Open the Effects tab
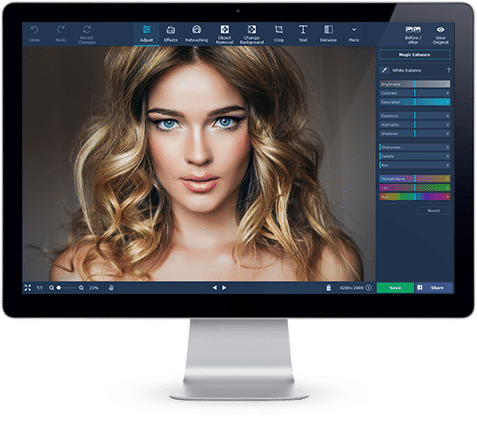 click(x=170, y=34)
